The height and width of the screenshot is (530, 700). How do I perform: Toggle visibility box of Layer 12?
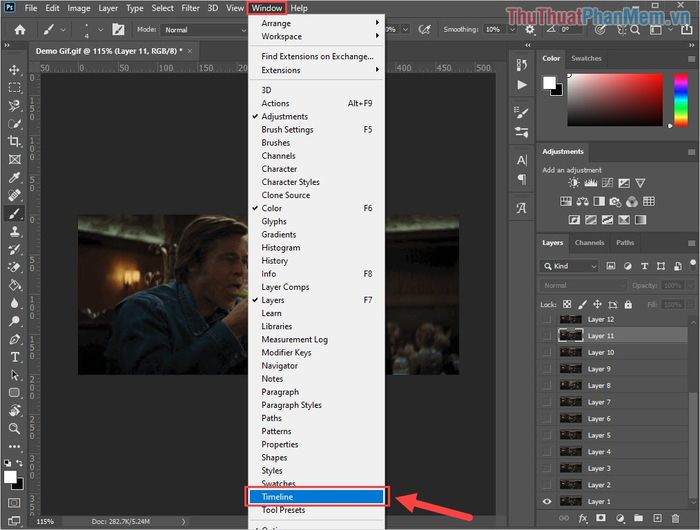pyautogui.click(x=546, y=320)
